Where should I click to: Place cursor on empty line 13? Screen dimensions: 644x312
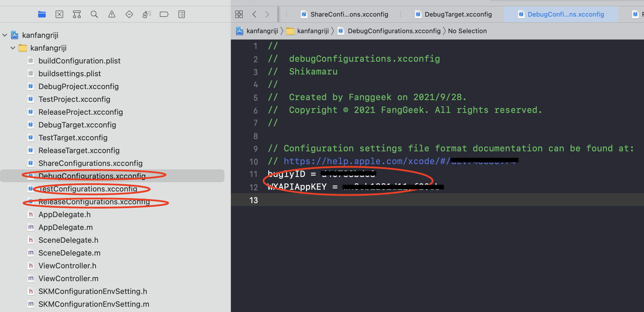tap(408, 200)
